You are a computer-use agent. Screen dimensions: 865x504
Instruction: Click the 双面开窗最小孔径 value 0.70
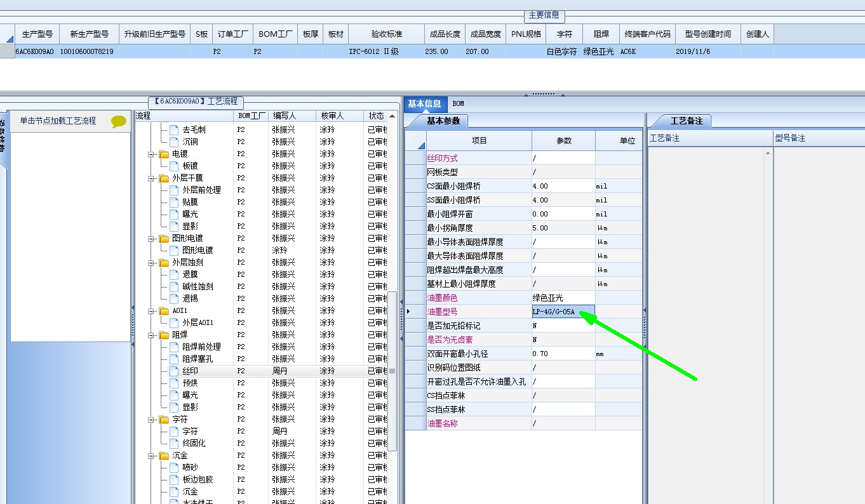pyautogui.click(x=563, y=354)
